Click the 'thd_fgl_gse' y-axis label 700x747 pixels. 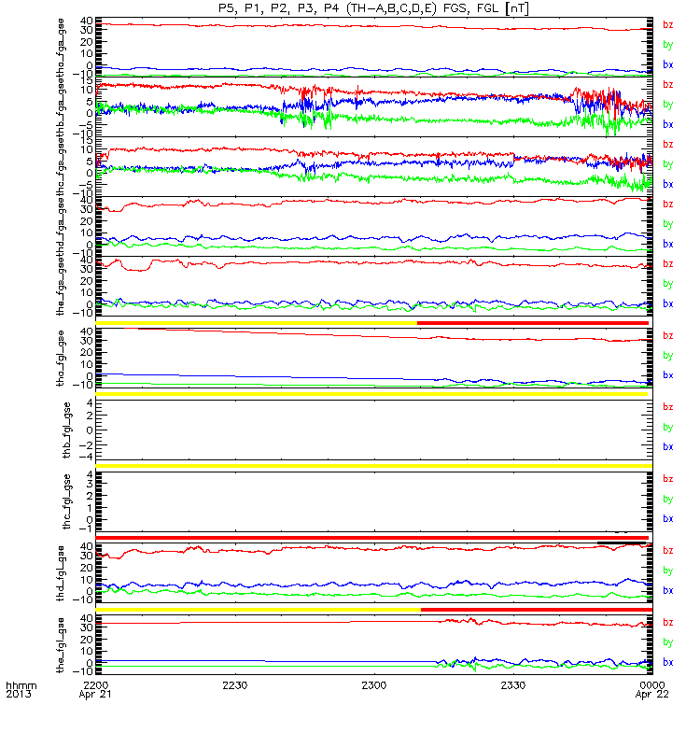pos(61,573)
